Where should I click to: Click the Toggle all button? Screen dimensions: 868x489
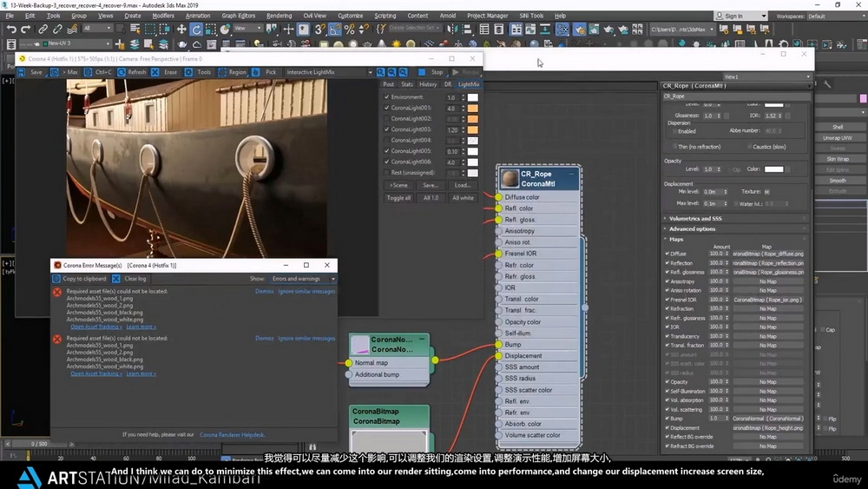398,198
